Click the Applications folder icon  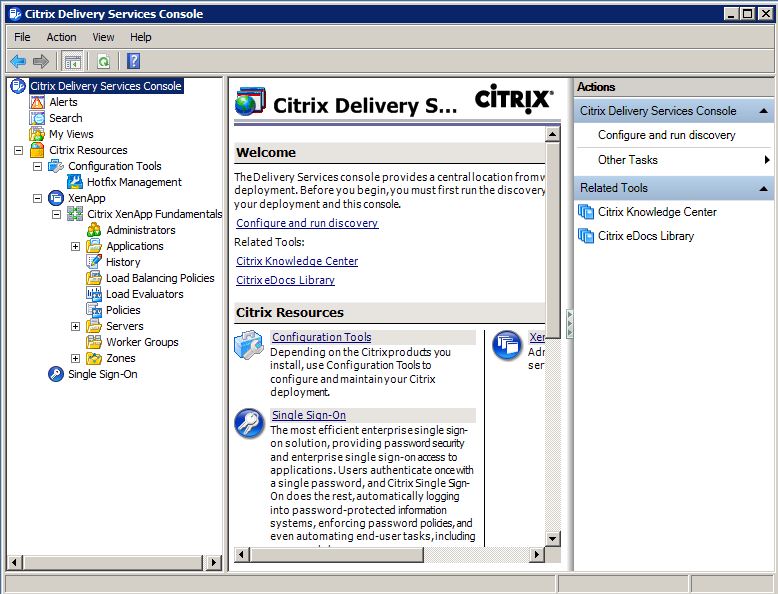tap(94, 246)
